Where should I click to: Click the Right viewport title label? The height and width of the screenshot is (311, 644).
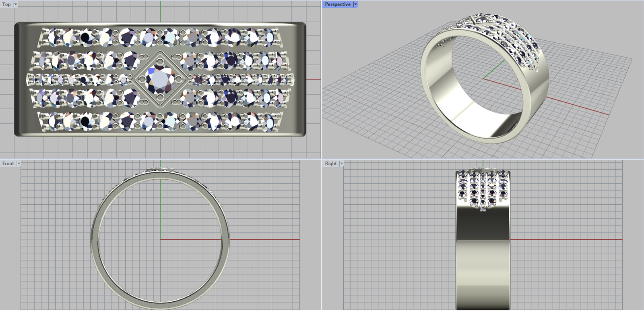[x=330, y=164]
